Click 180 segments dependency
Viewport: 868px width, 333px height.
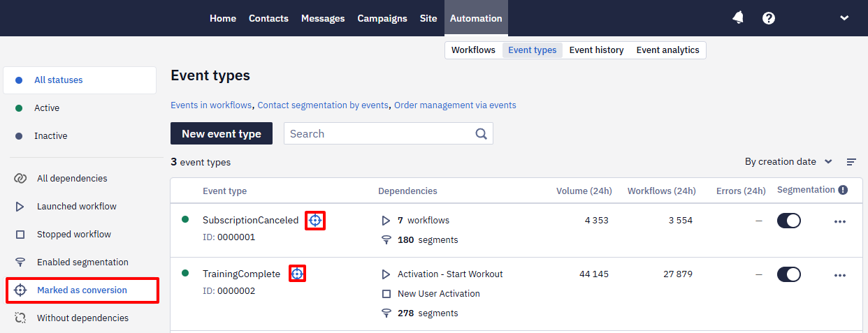tap(428, 240)
